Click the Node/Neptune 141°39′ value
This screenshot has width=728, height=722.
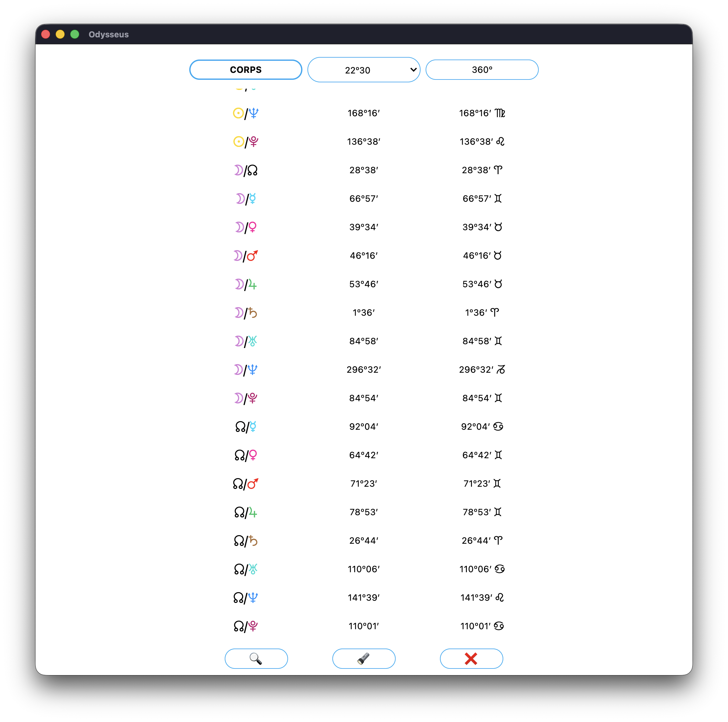[x=364, y=597]
